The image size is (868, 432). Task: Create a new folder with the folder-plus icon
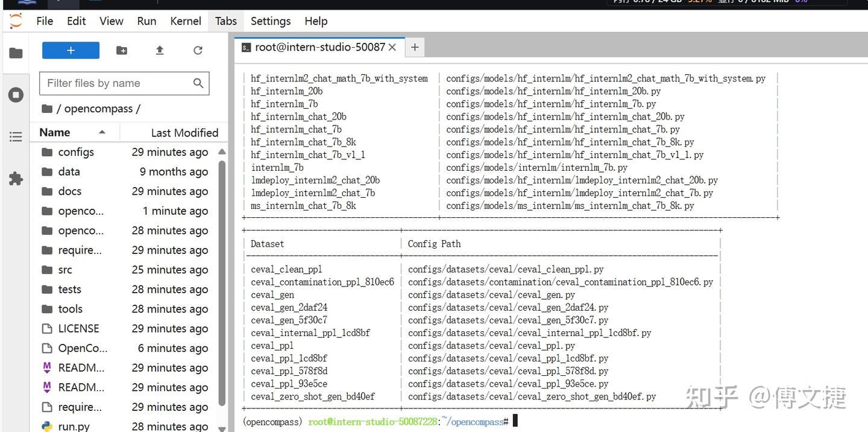[x=122, y=51]
